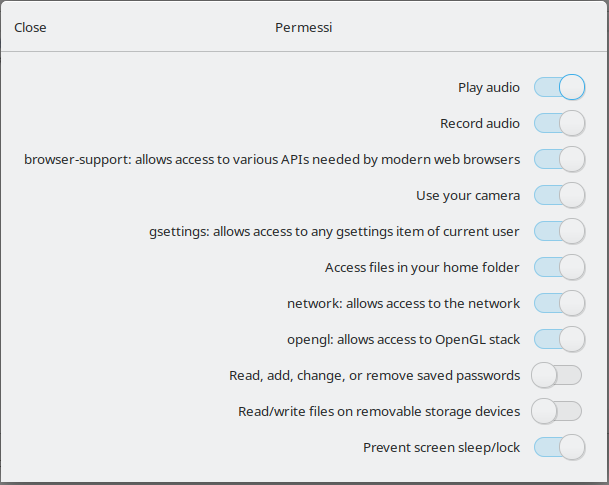Click the 'Access files in your home folder' label
This screenshot has width=609, height=485.
[x=422, y=268]
